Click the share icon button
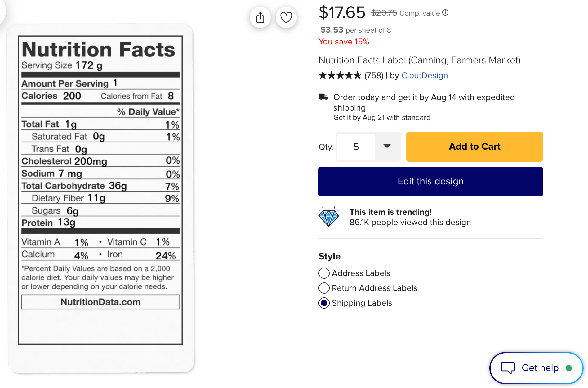The width and height of the screenshot is (588, 388). tap(260, 17)
